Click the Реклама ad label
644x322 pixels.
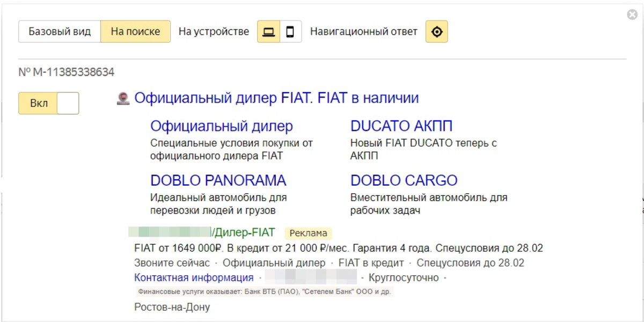[309, 233]
